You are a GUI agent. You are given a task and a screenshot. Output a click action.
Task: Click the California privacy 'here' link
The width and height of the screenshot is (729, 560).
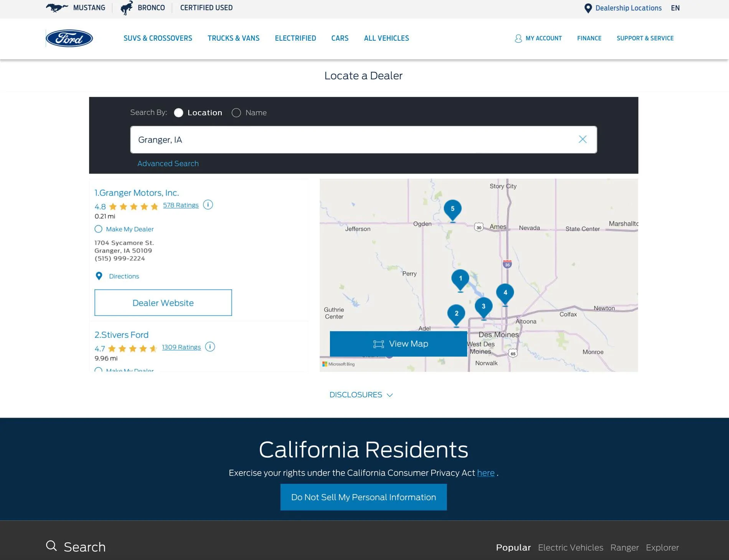pyautogui.click(x=485, y=473)
